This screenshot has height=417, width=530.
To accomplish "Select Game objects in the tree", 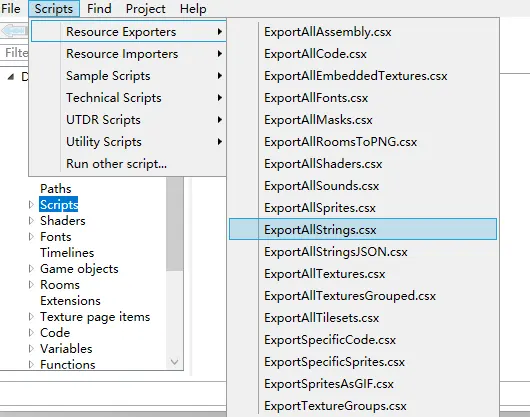I will 79,269.
